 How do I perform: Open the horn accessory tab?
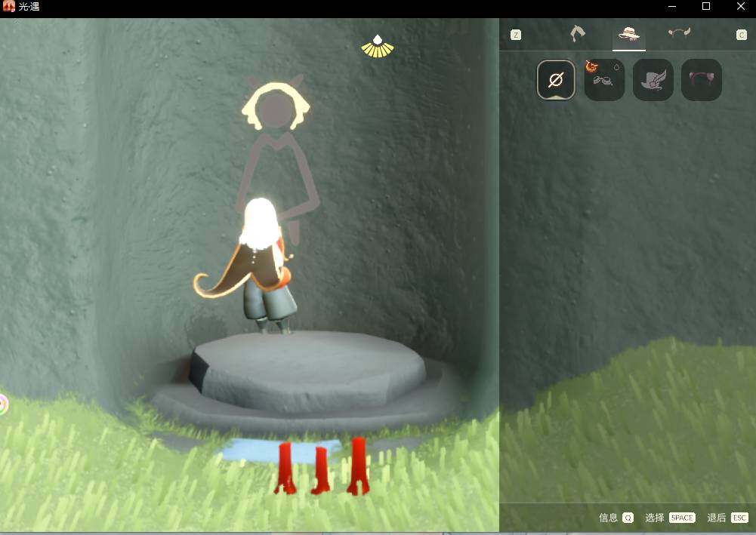coord(679,32)
